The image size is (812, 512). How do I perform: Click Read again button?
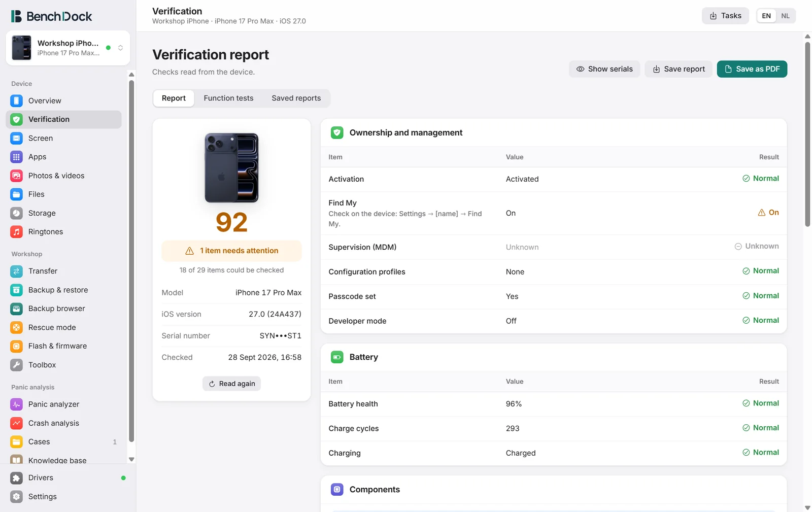click(x=231, y=384)
